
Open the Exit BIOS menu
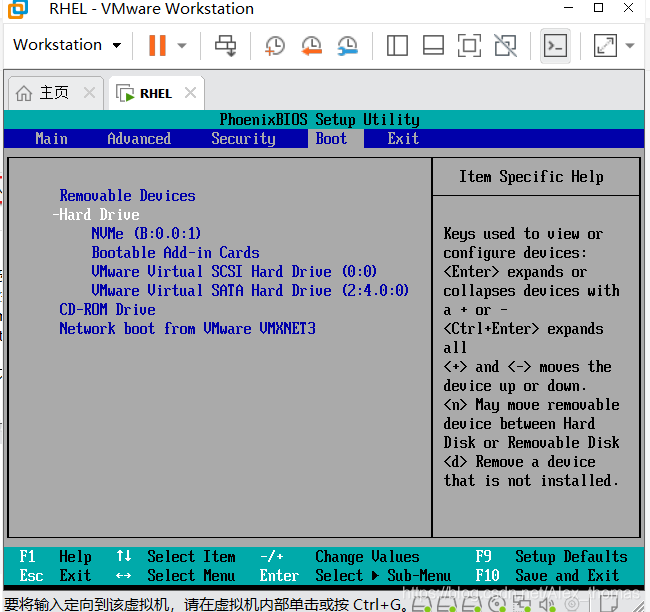click(x=403, y=138)
